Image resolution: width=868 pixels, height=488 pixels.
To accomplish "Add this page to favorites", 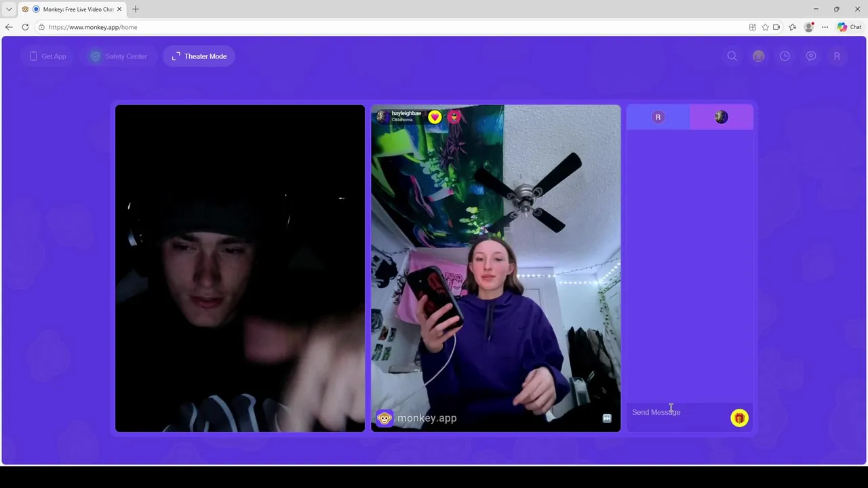I will click(765, 27).
